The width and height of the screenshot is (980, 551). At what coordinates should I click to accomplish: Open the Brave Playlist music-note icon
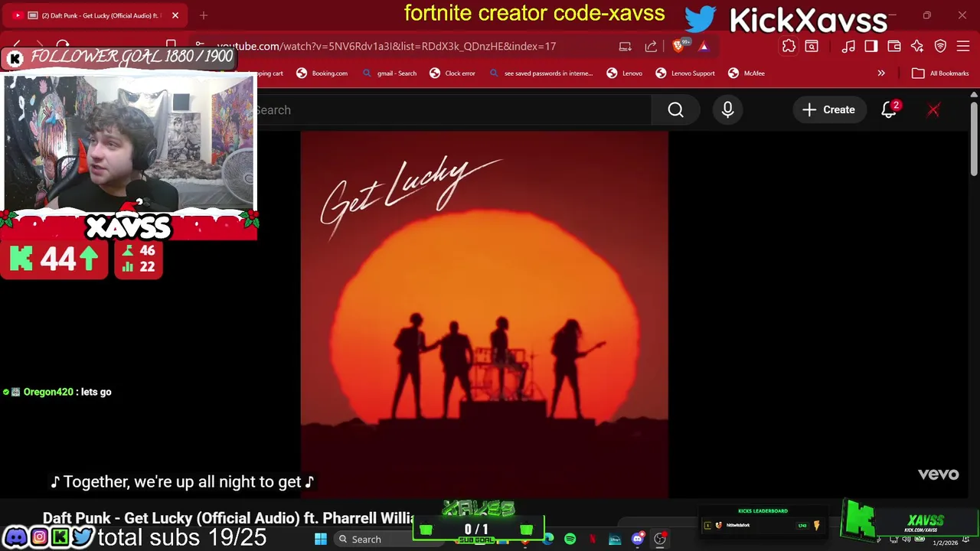click(x=848, y=47)
